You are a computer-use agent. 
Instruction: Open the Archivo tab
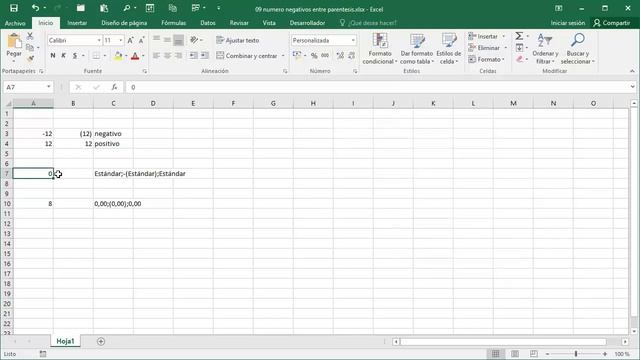click(15, 23)
